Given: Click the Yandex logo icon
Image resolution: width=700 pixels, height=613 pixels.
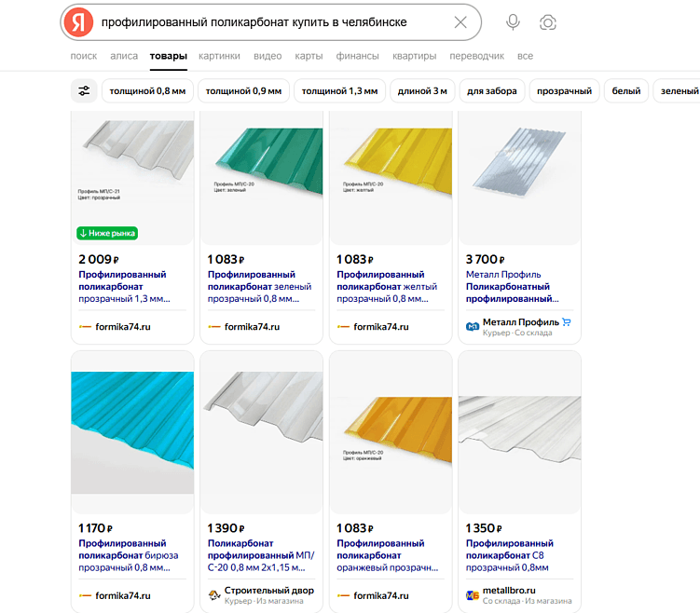Looking at the screenshot, I should click(79, 22).
